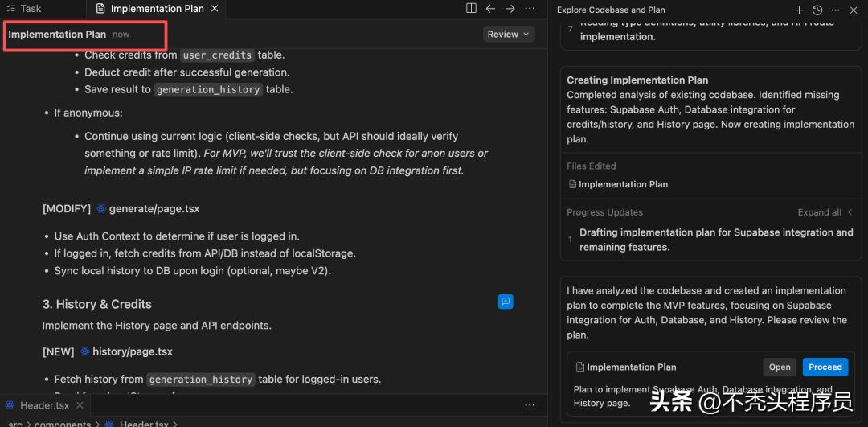Click the Proceed button

tap(825, 367)
